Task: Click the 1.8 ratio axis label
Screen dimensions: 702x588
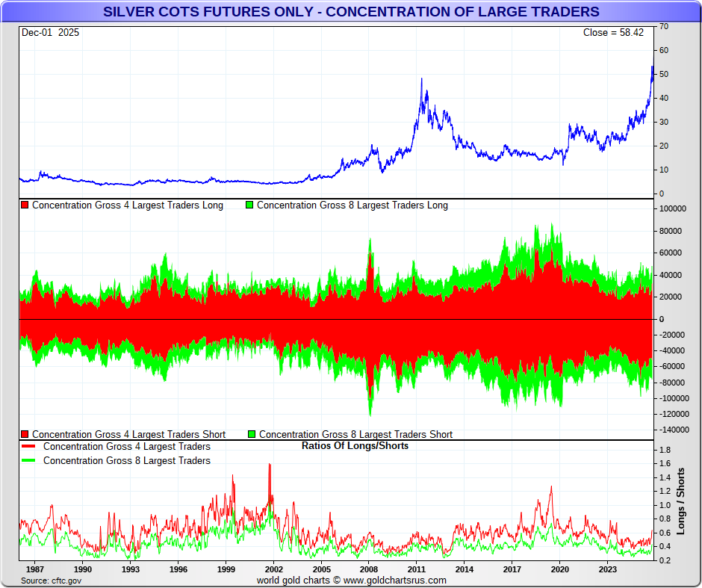Action: coord(665,450)
